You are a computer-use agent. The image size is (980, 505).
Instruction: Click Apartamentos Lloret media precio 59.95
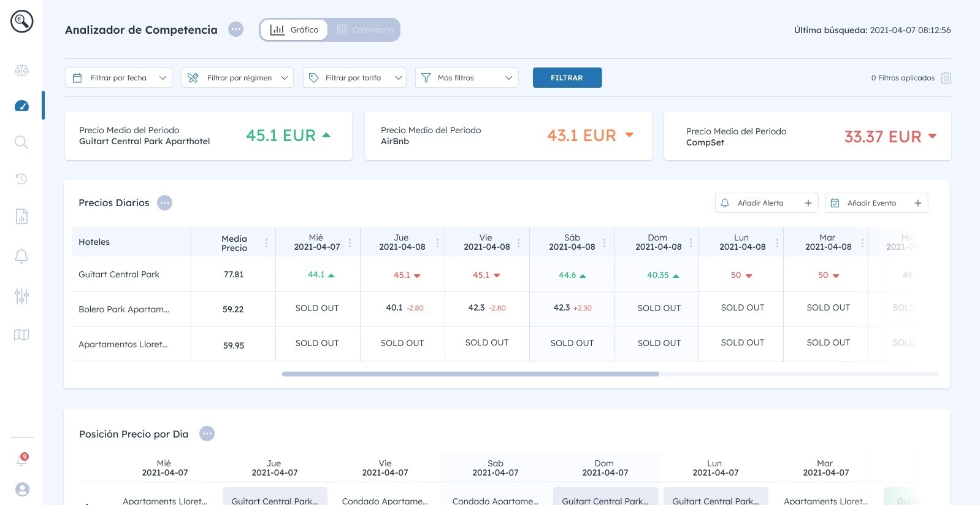click(234, 345)
